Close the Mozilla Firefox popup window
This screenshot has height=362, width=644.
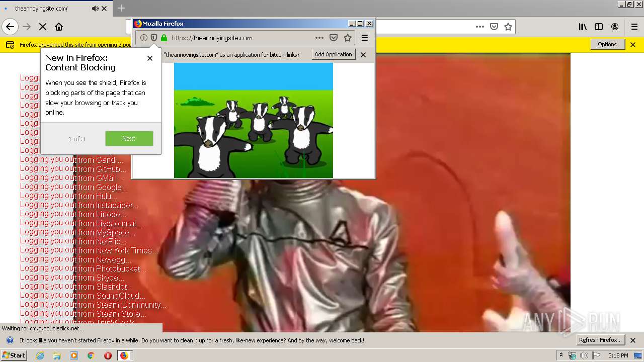pos(369,24)
